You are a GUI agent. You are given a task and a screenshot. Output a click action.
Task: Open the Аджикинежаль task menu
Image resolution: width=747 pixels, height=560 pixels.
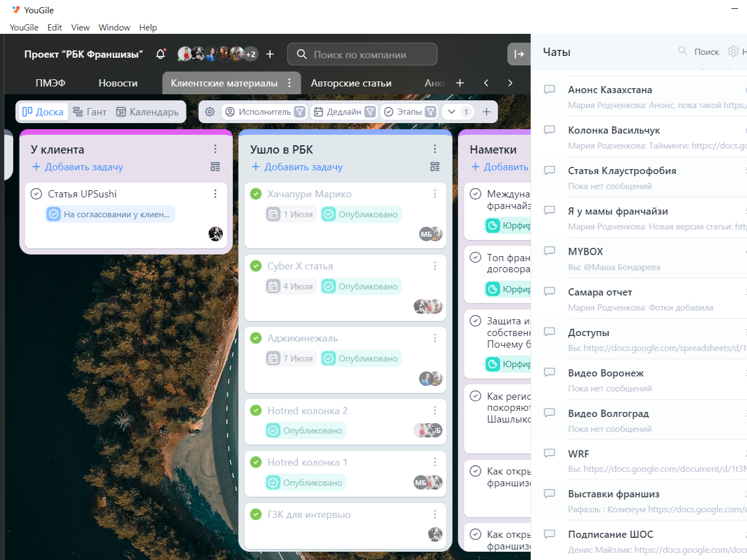tap(435, 338)
